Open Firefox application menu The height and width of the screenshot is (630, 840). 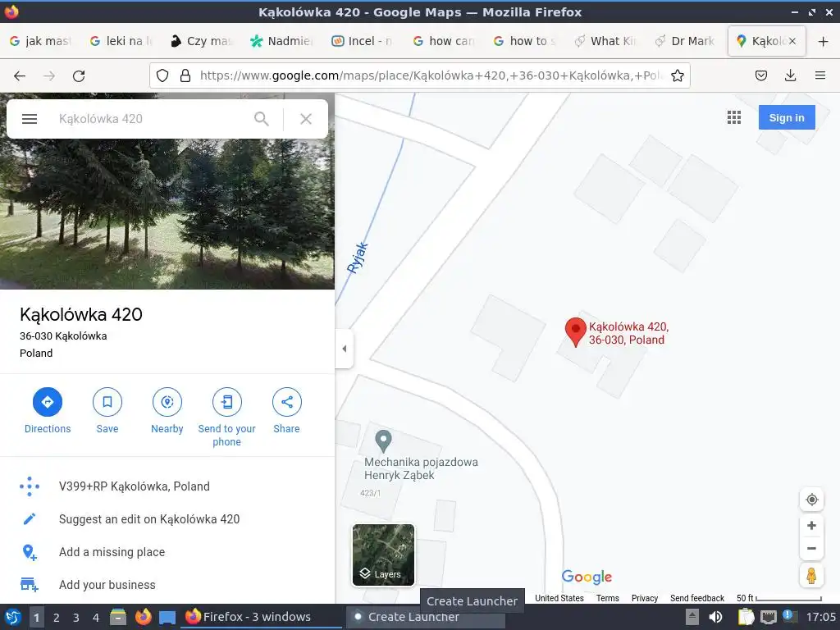pyautogui.click(x=820, y=75)
